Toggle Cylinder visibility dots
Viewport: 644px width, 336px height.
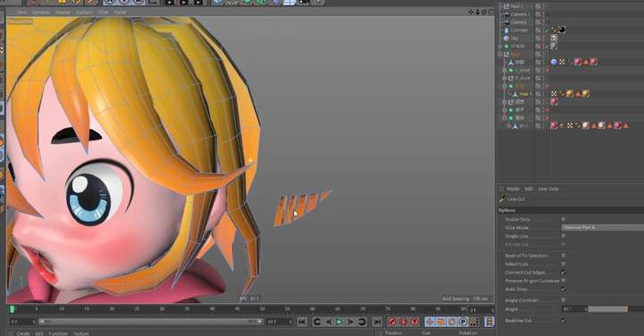[543, 30]
